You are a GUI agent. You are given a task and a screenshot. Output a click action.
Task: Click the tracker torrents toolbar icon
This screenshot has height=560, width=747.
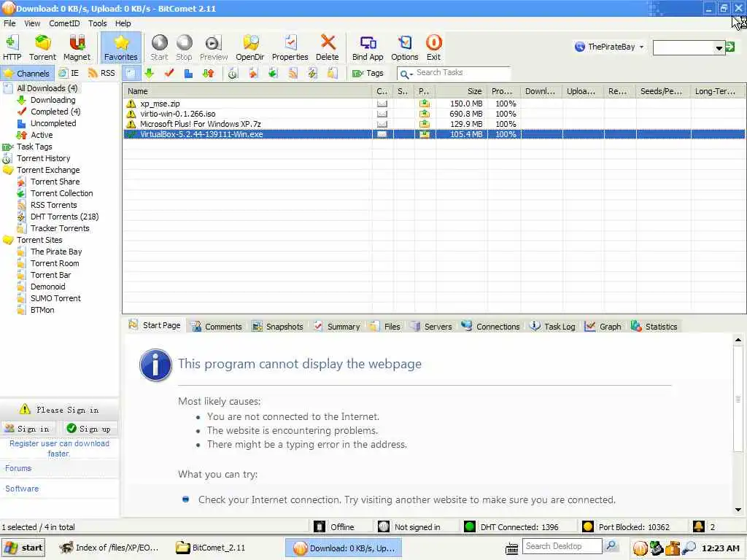332,74
